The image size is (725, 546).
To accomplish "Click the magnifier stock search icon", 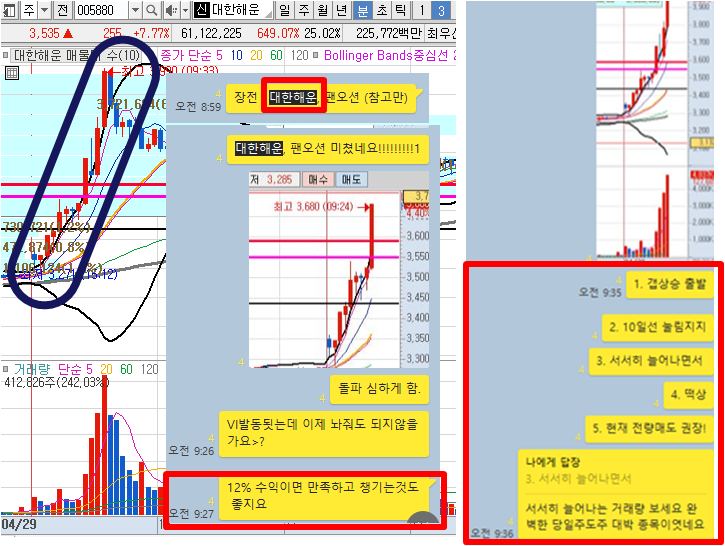I will (152, 10).
